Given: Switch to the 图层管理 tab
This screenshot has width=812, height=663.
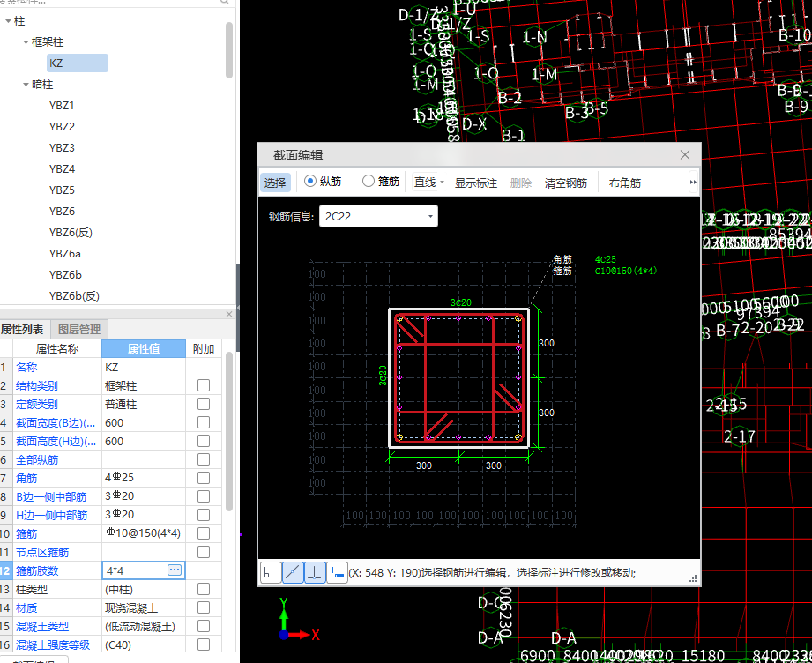Looking at the screenshot, I should [79, 330].
